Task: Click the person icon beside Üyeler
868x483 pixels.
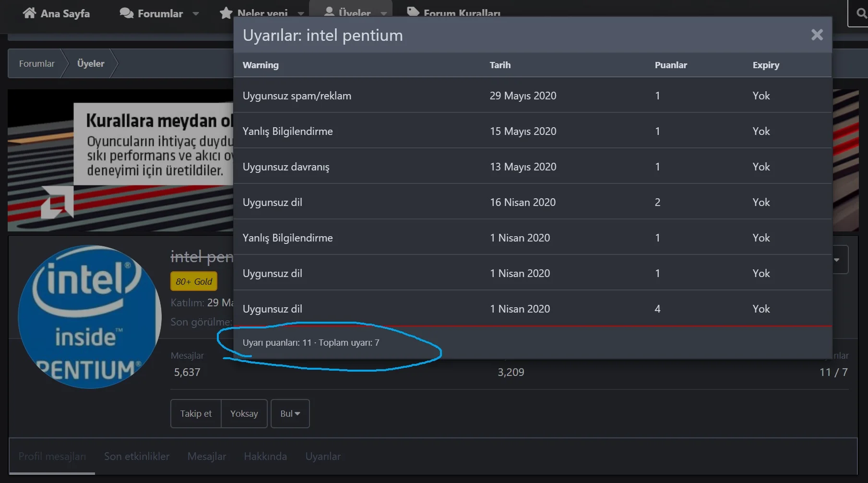Action: pos(329,11)
